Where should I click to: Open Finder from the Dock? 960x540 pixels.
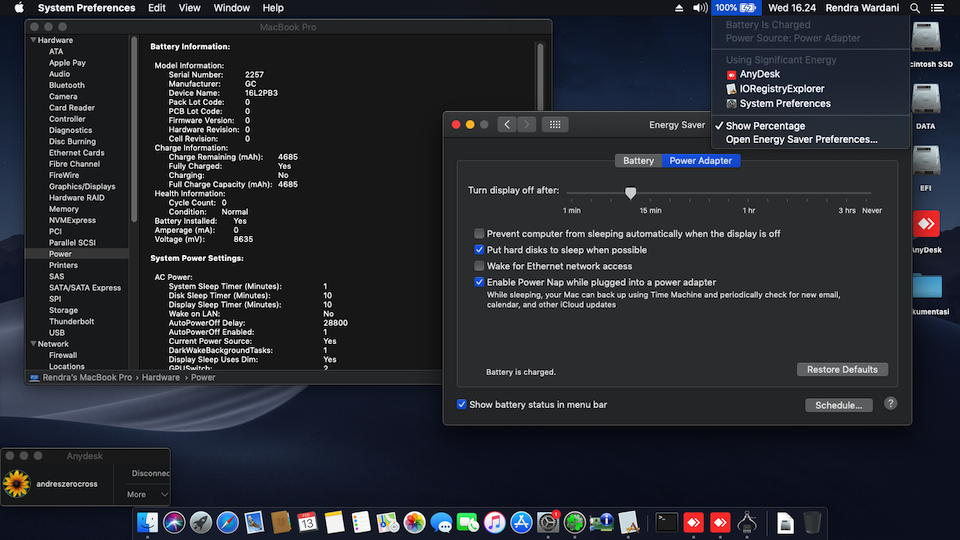[148, 522]
